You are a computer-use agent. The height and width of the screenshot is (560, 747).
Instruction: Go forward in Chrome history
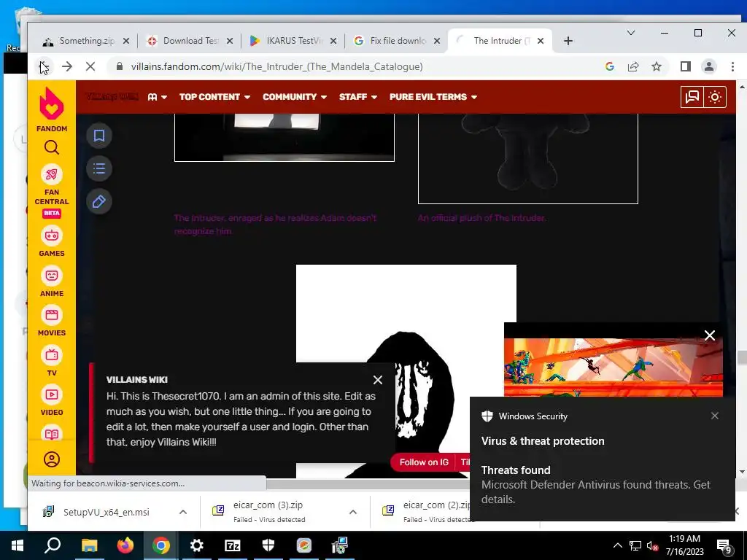[x=66, y=66]
